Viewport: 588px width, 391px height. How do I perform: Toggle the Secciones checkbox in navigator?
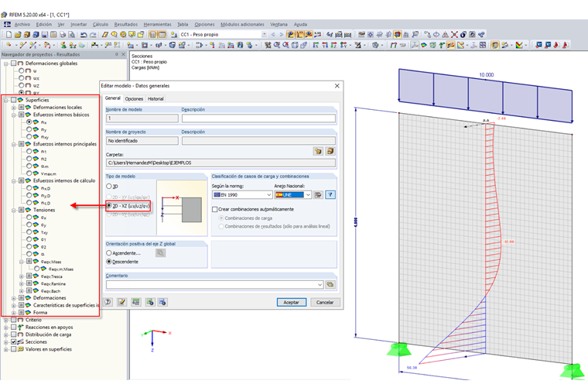click(x=13, y=342)
